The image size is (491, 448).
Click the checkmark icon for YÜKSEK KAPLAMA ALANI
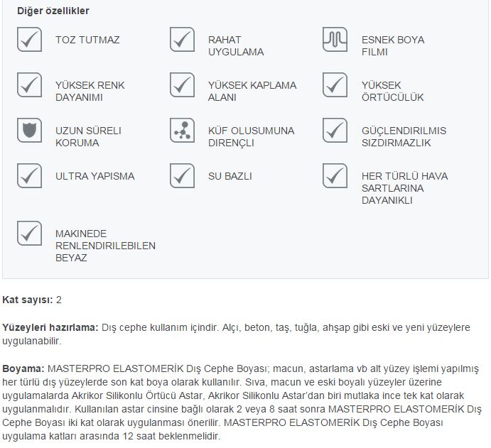(182, 84)
